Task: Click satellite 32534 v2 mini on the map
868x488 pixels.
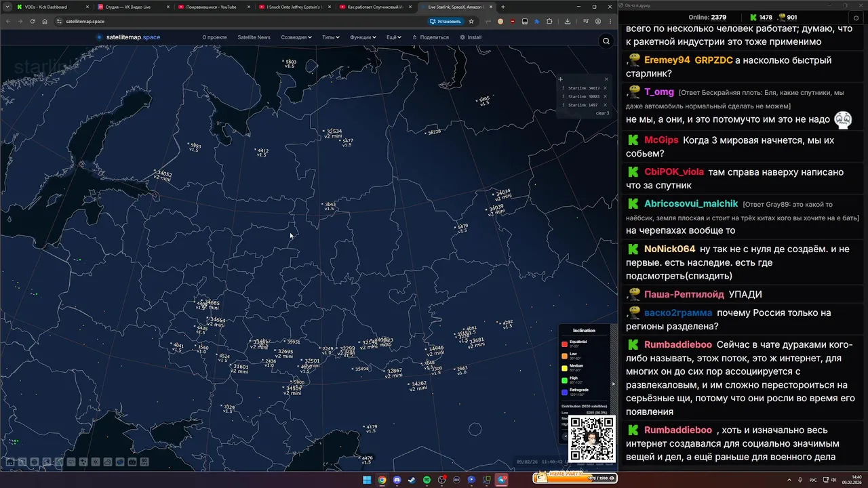Action: point(332,134)
